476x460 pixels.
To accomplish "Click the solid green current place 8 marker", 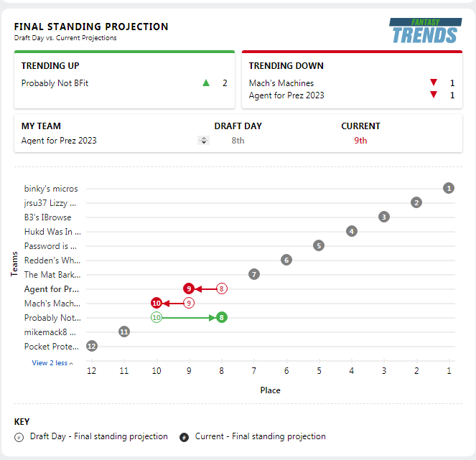I will point(222,317).
